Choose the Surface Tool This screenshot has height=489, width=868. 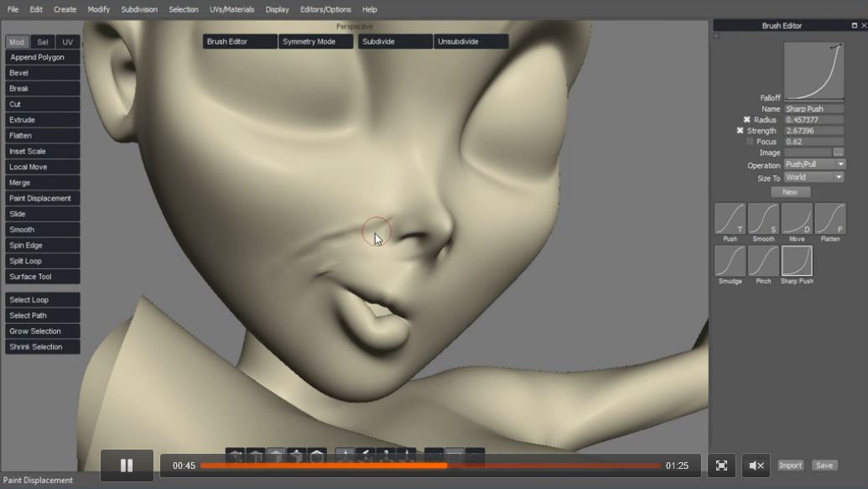pyautogui.click(x=43, y=277)
